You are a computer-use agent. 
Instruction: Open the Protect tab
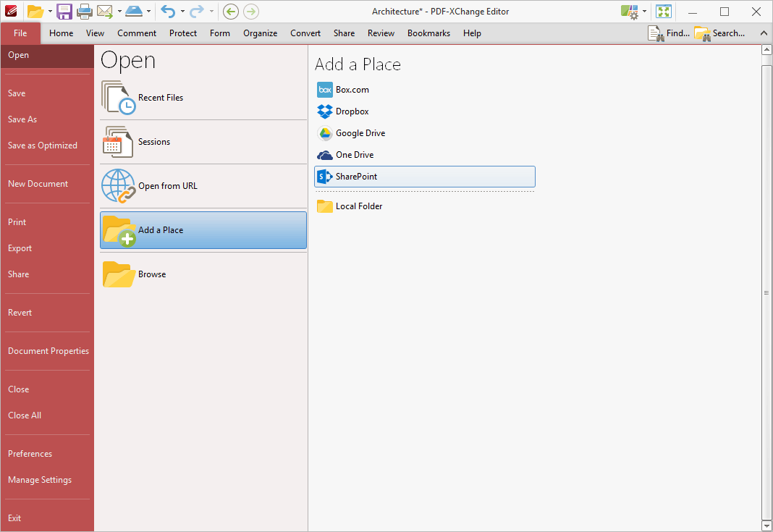pos(183,33)
